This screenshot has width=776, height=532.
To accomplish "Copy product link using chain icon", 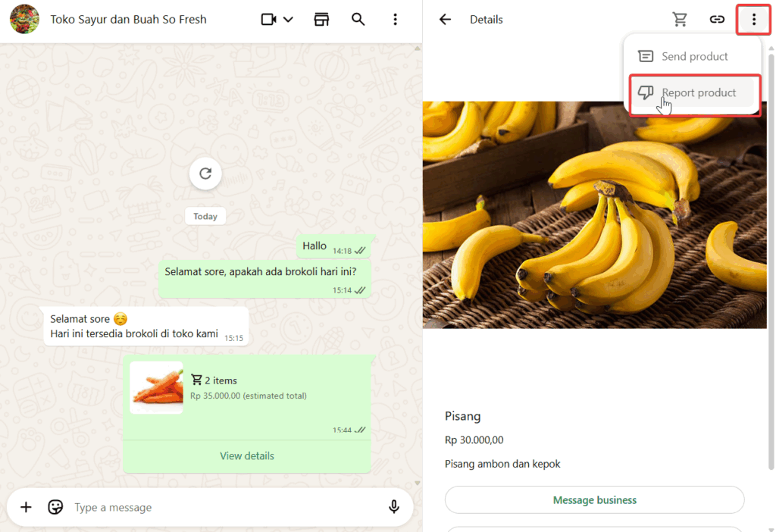I will click(x=717, y=20).
